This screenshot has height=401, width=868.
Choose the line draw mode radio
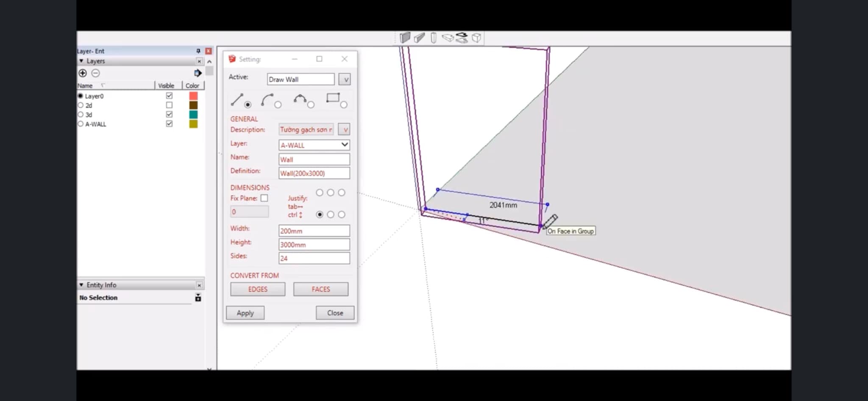tap(248, 104)
